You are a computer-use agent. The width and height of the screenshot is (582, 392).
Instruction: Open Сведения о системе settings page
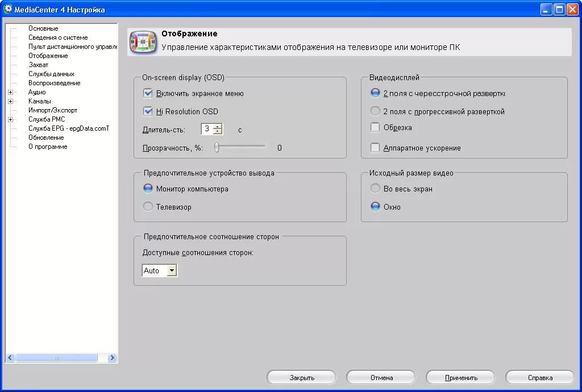click(58, 37)
